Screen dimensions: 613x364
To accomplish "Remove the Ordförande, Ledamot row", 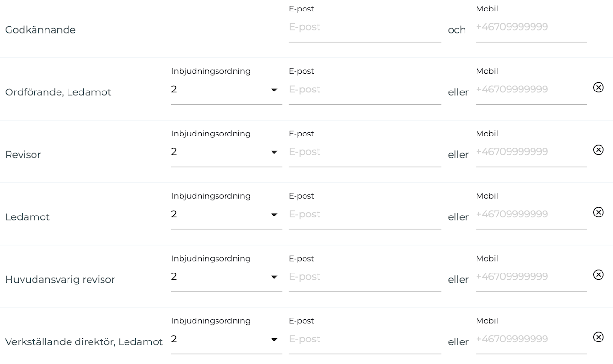I will [x=598, y=87].
